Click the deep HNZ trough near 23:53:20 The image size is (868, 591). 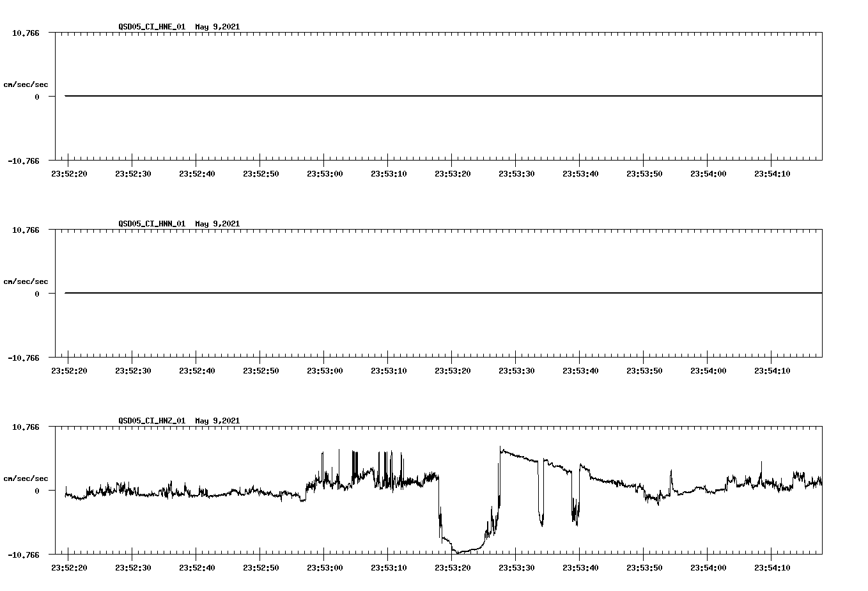(459, 551)
